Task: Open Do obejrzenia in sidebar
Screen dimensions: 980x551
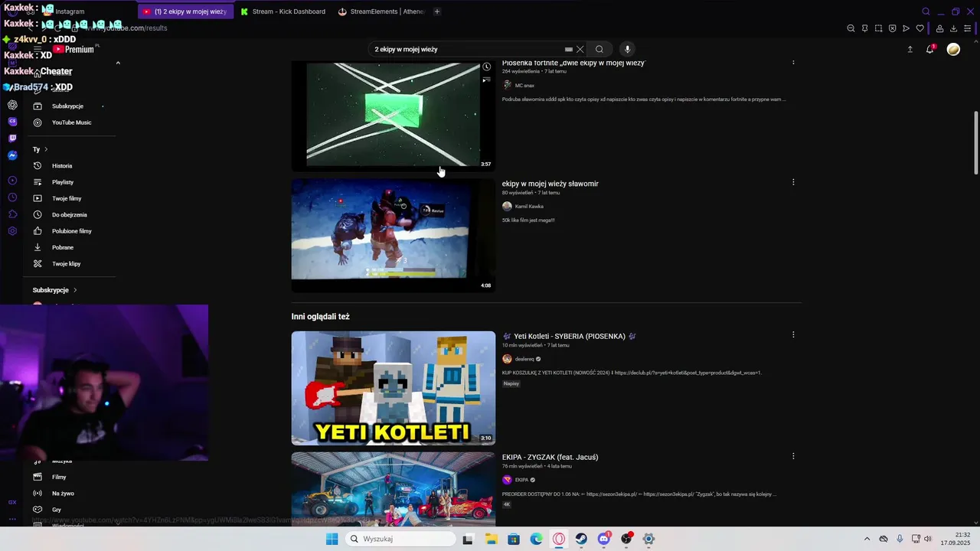Action: [69, 215]
